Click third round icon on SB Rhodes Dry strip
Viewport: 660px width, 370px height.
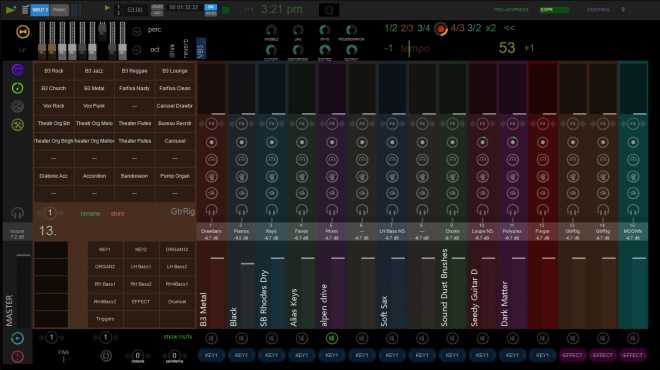point(271,160)
